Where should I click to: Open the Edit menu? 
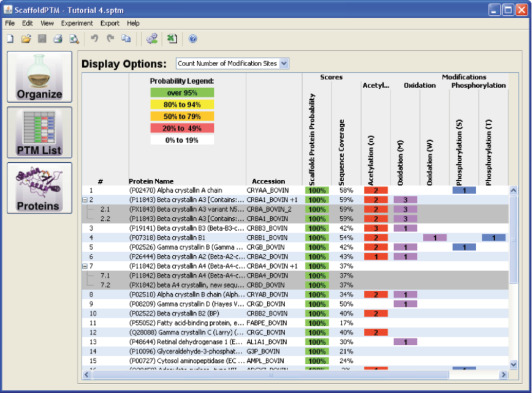(x=27, y=23)
